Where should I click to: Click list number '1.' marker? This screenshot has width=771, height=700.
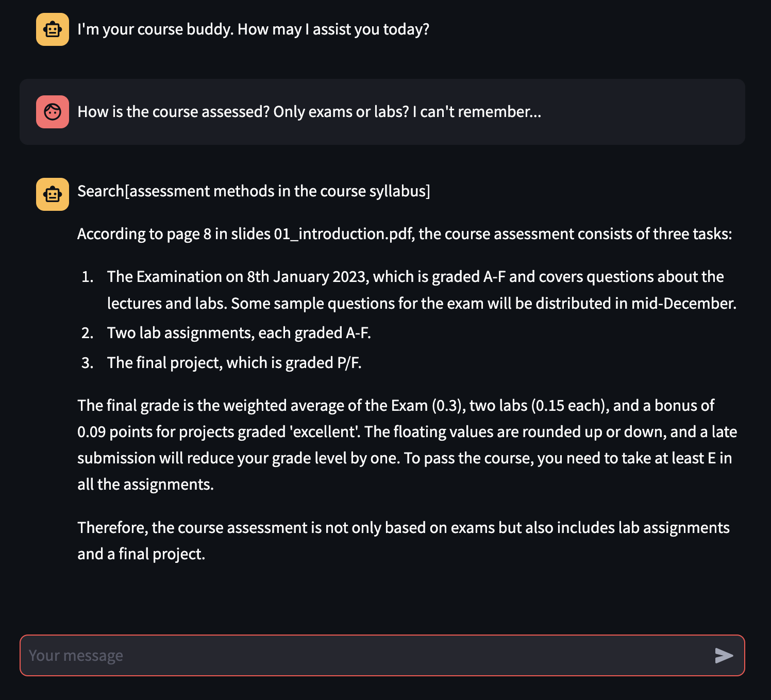(x=88, y=277)
